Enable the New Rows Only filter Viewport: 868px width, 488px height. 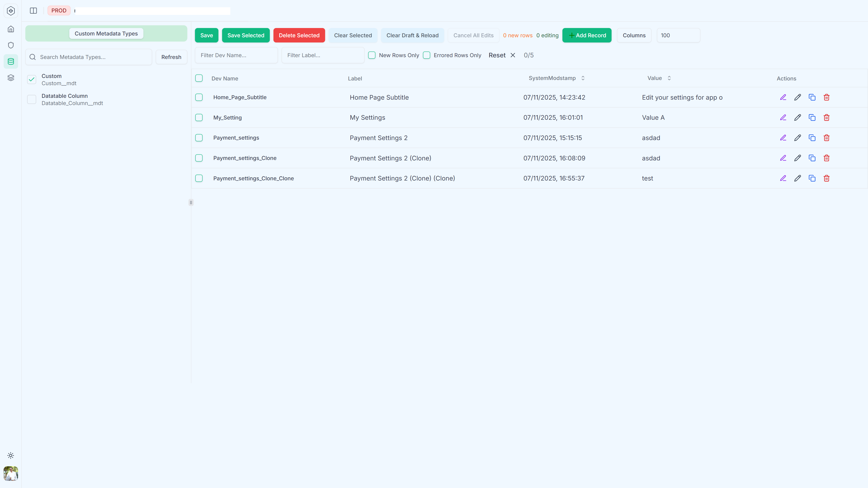372,55
